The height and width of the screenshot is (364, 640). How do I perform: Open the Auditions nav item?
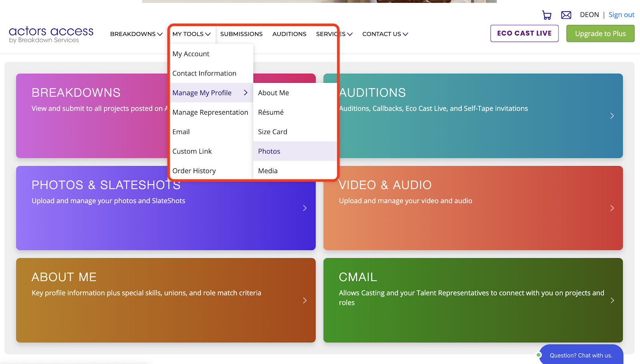(289, 34)
